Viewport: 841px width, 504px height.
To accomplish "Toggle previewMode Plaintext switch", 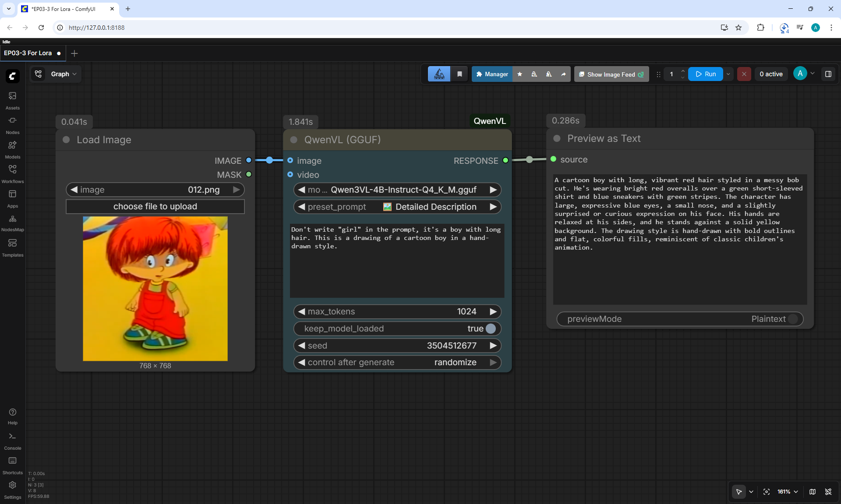I will pos(793,319).
